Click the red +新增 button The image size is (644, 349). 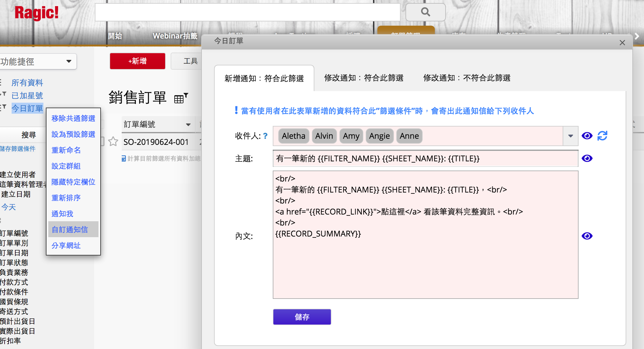point(138,61)
